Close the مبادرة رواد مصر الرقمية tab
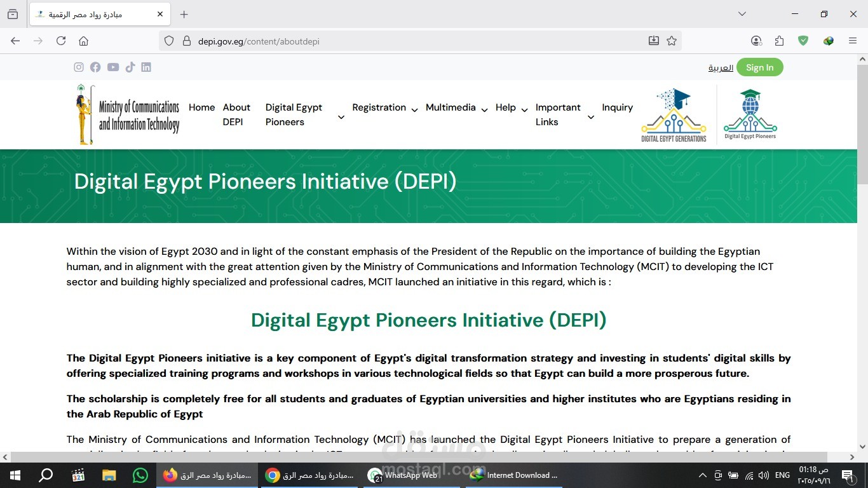The width and height of the screenshot is (868, 488). pyautogui.click(x=160, y=14)
